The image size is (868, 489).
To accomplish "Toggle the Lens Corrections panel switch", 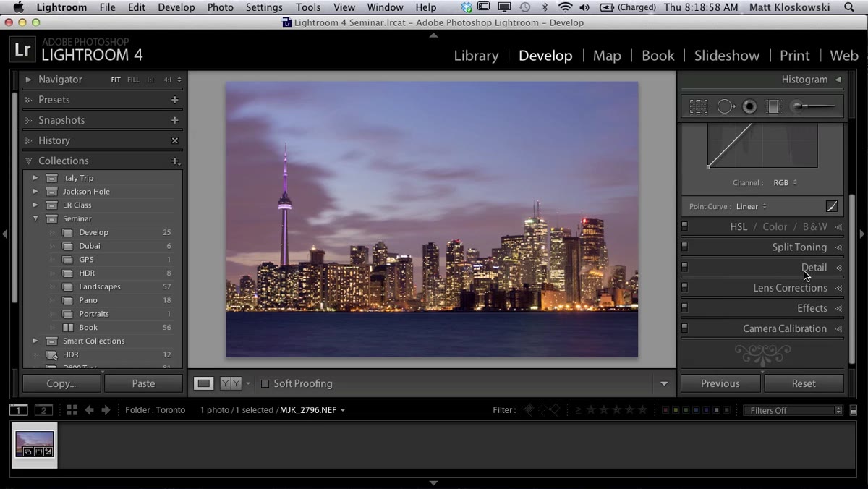I will 684,287.
